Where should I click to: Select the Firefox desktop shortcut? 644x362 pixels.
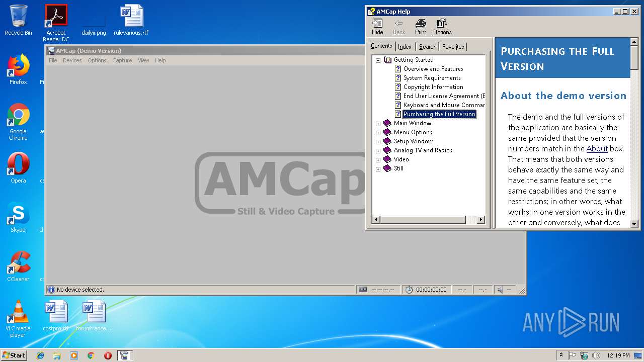18,69
